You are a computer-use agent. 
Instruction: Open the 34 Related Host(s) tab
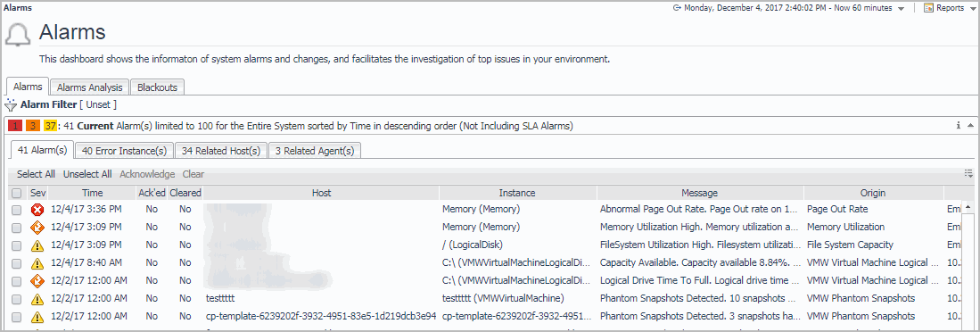tap(222, 150)
